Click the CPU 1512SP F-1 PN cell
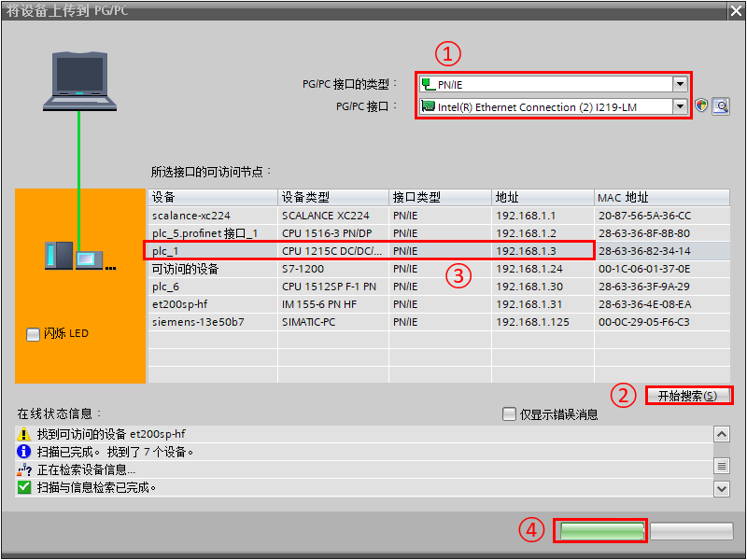The width and height of the screenshot is (747, 560). tap(333, 287)
